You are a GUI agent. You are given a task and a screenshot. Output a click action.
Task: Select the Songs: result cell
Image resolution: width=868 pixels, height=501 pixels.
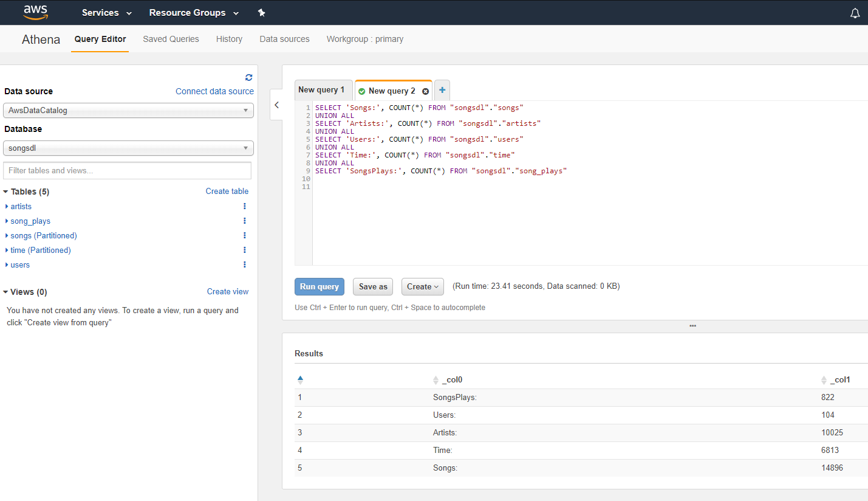pyautogui.click(x=445, y=468)
